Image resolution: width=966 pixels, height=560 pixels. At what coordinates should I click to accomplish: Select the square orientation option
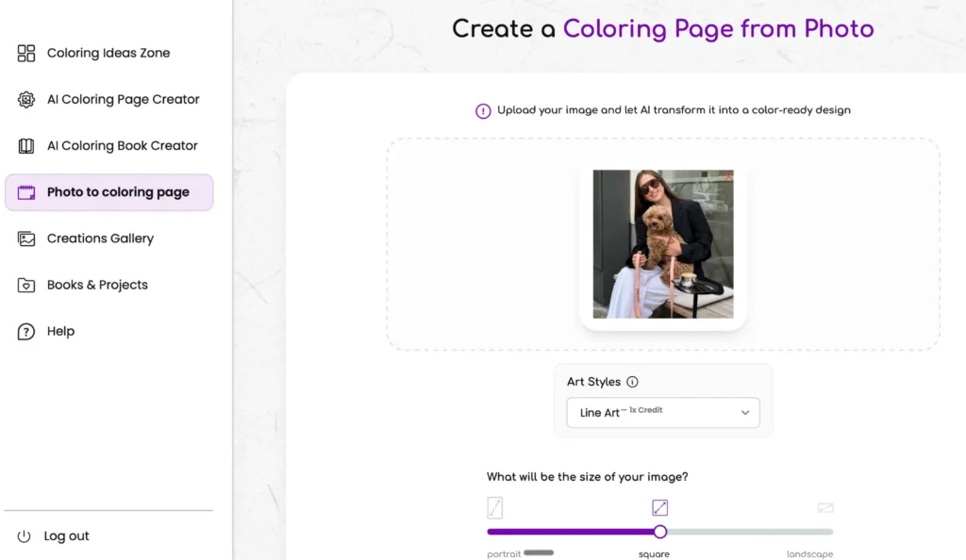(x=659, y=507)
